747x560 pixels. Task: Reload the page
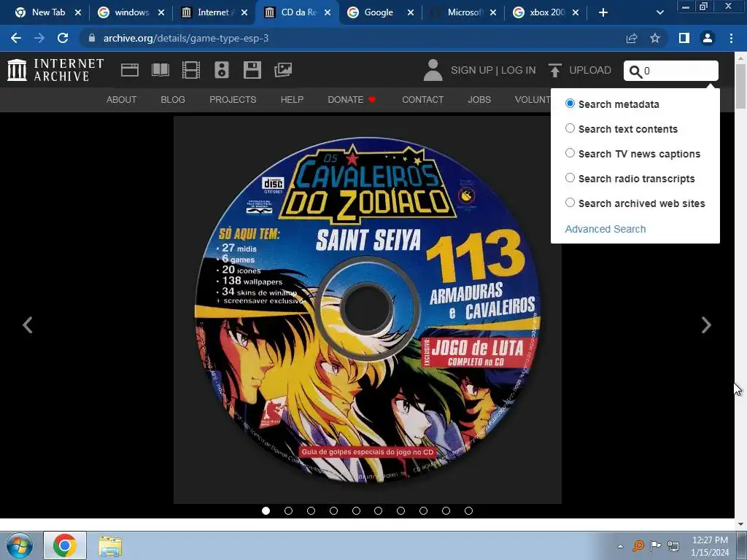pyautogui.click(x=63, y=38)
